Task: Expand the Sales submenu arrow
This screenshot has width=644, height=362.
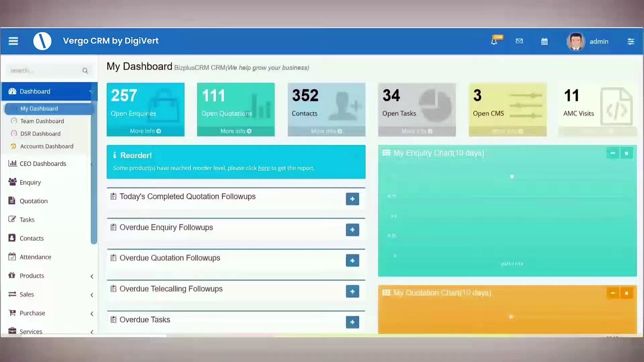Action: pyautogui.click(x=92, y=295)
